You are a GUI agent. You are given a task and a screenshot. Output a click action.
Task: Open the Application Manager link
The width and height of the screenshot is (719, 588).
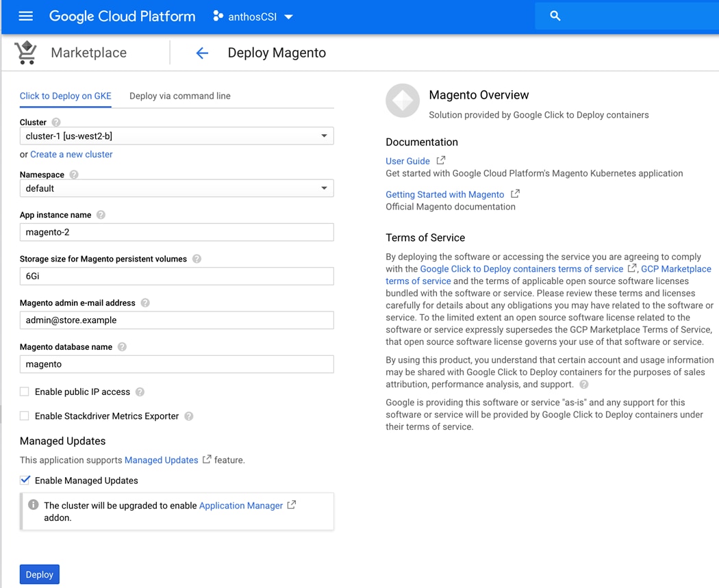[x=241, y=505]
